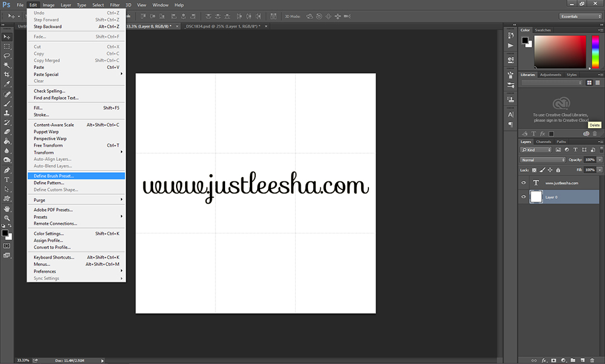Screen dimensions: 605x364
Task: Open the Filter menu
Action: pos(114,5)
